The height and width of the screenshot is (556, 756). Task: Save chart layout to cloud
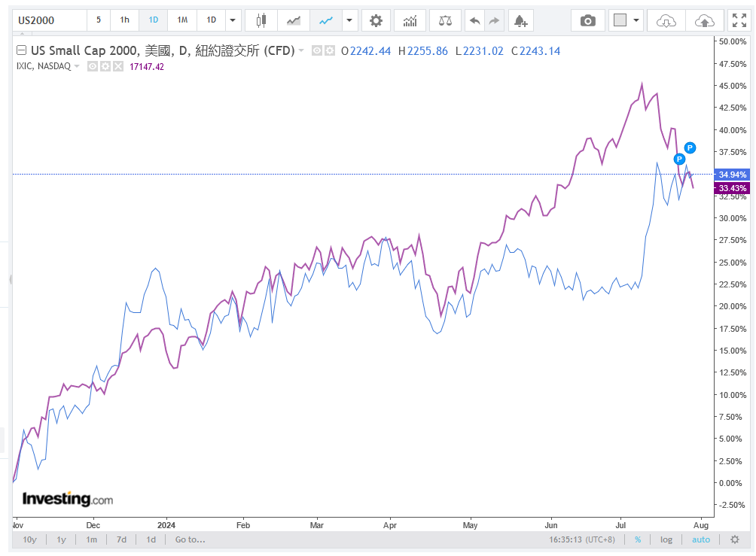pos(703,20)
